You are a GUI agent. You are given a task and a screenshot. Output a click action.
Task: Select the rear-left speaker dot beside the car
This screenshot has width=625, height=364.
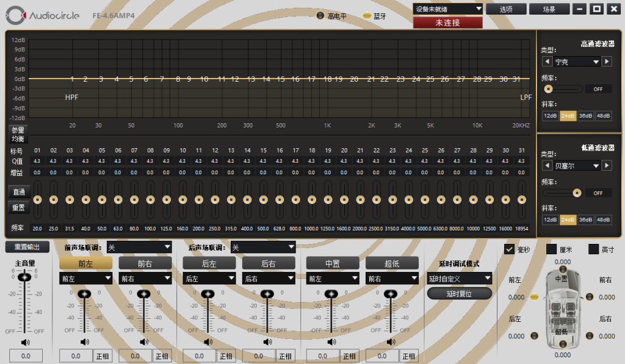tap(535, 336)
